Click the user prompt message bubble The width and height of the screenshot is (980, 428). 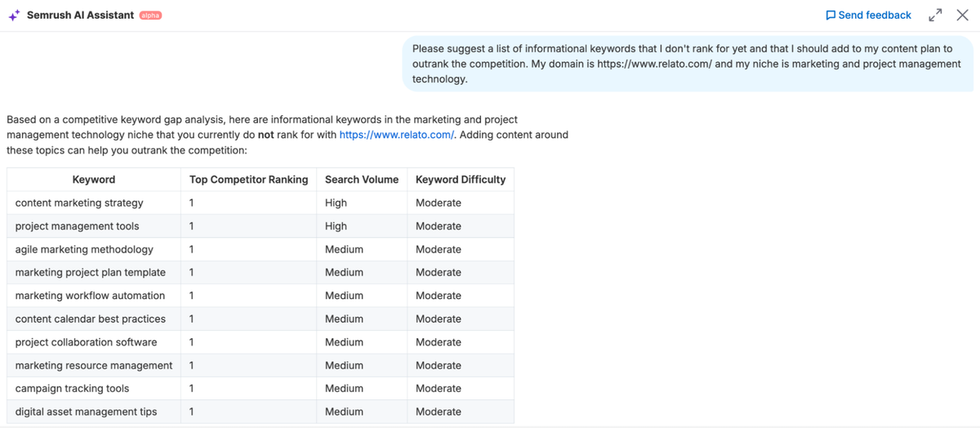click(686, 64)
